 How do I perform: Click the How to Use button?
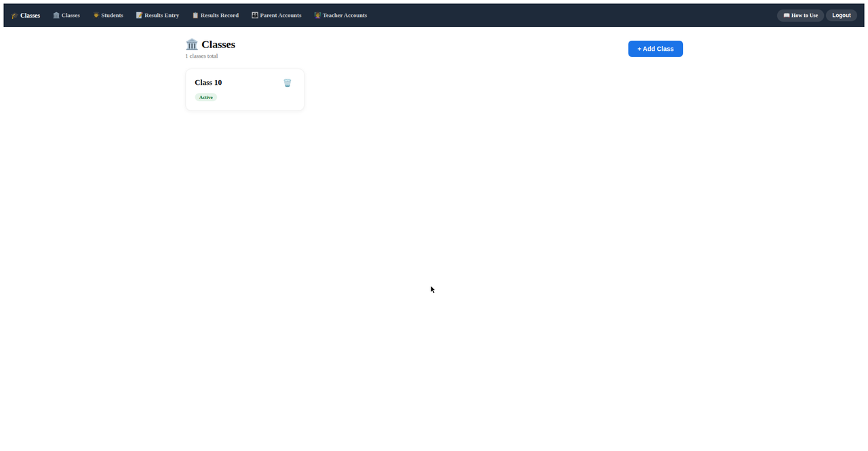(x=800, y=15)
